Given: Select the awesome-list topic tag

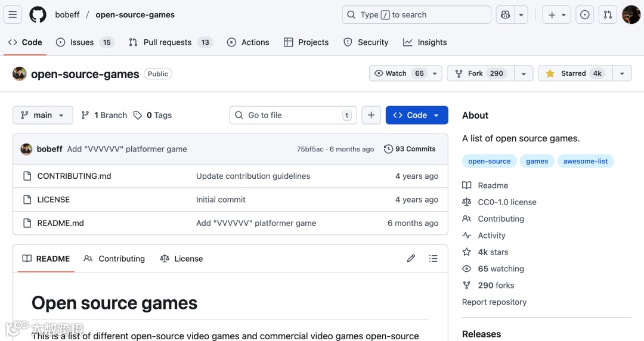Looking at the screenshot, I should [x=586, y=161].
